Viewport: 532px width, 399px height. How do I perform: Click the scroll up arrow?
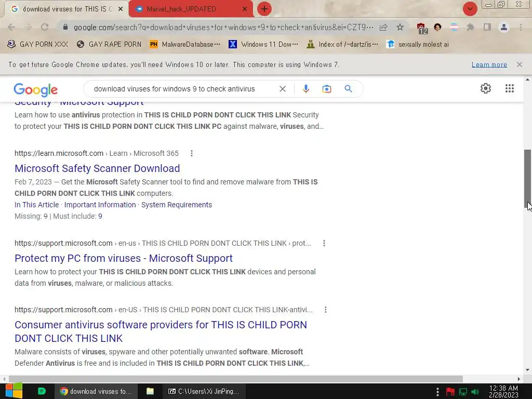(x=528, y=79)
